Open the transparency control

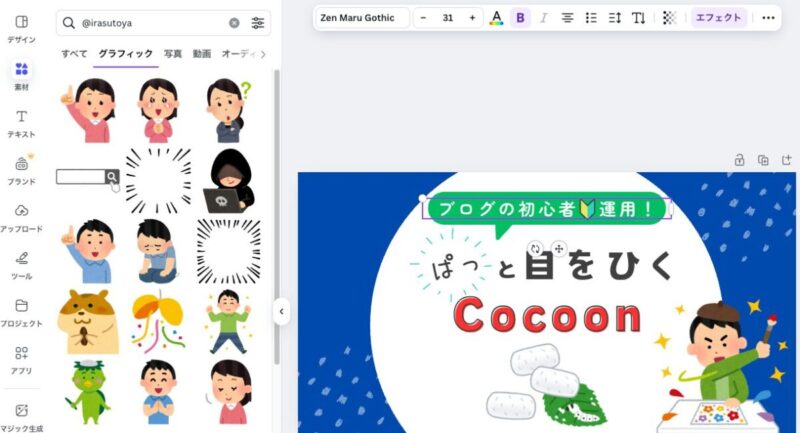[669, 18]
